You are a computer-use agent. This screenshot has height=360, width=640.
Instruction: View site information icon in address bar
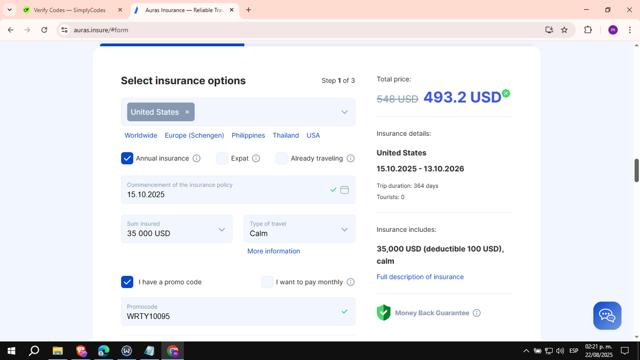point(64,30)
